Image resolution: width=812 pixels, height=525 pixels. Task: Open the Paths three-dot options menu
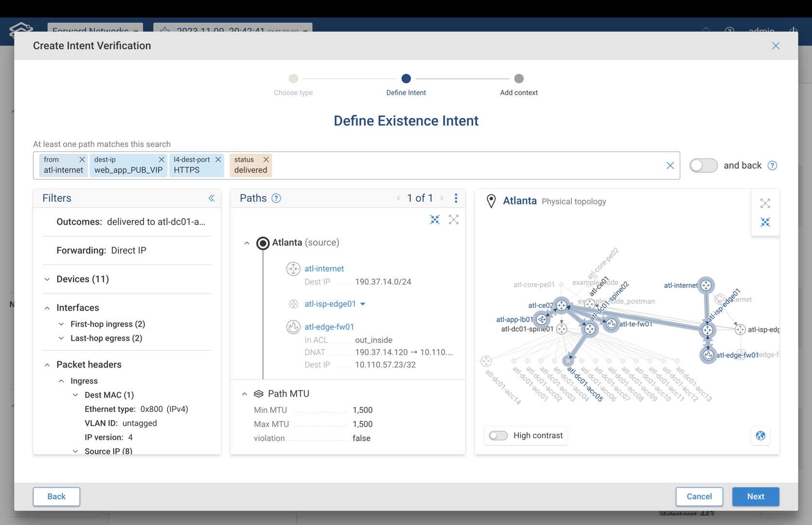point(456,198)
